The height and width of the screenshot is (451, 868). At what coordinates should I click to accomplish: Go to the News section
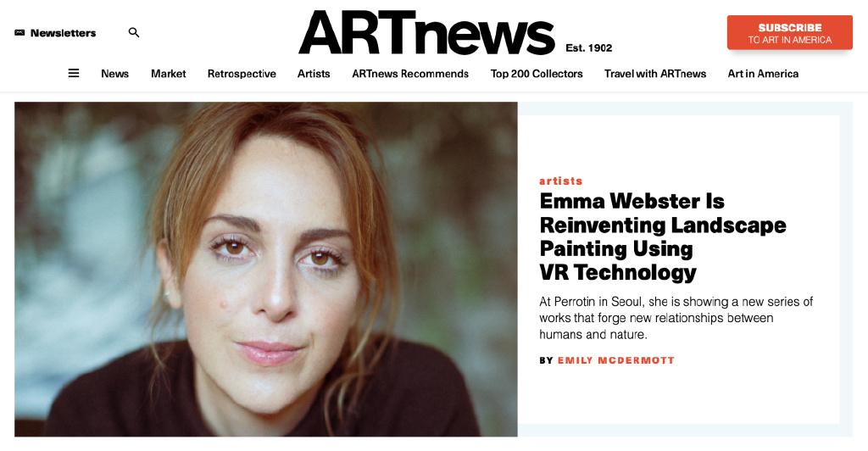(114, 74)
